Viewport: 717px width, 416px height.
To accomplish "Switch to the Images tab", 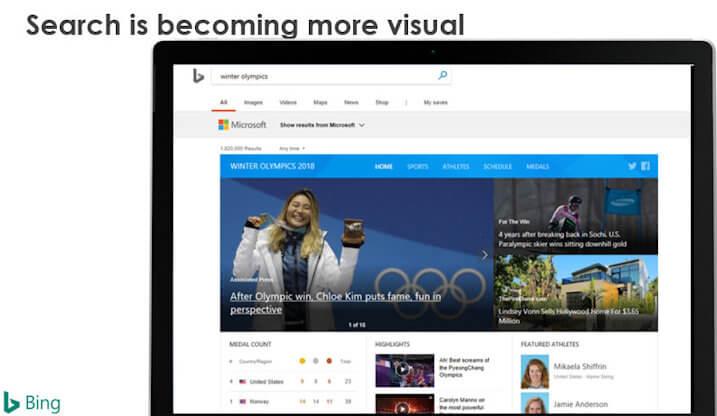I will coord(253,102).
